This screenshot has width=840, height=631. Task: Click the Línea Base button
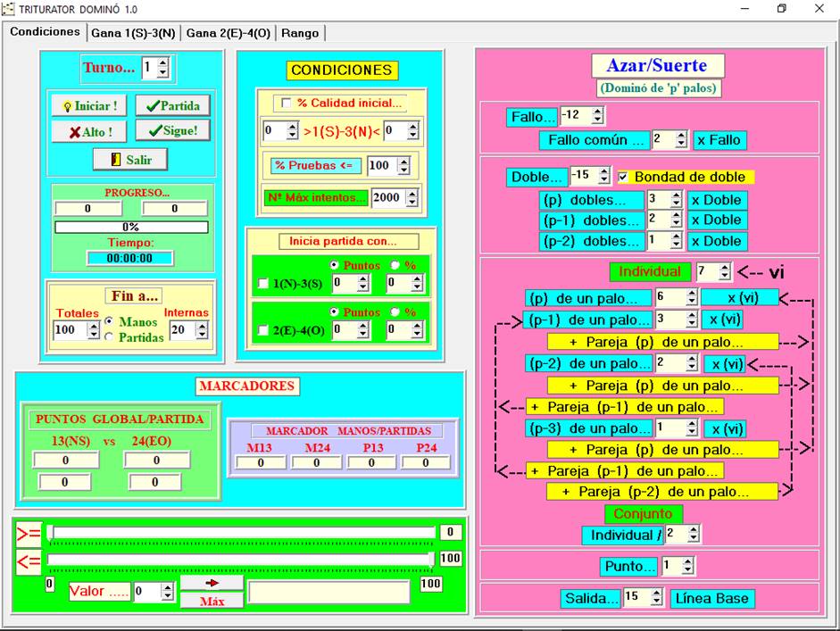point(712,598)
